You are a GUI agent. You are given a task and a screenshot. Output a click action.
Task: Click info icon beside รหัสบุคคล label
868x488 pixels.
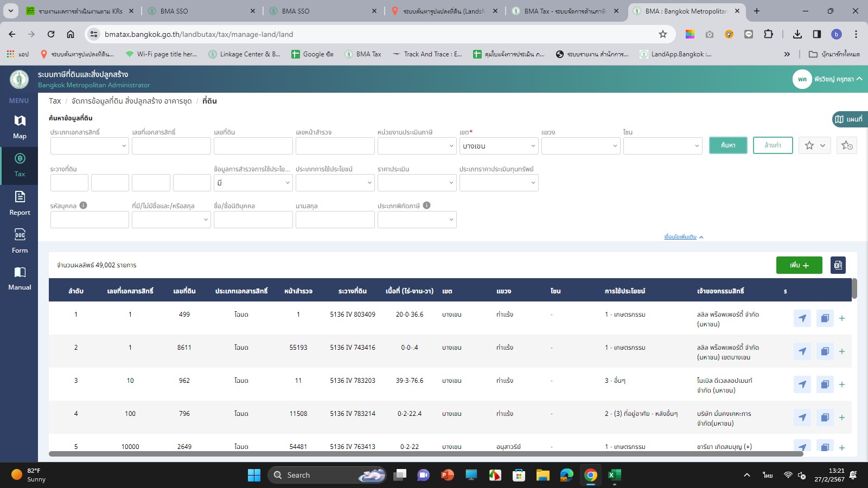(x=84, y=206)
